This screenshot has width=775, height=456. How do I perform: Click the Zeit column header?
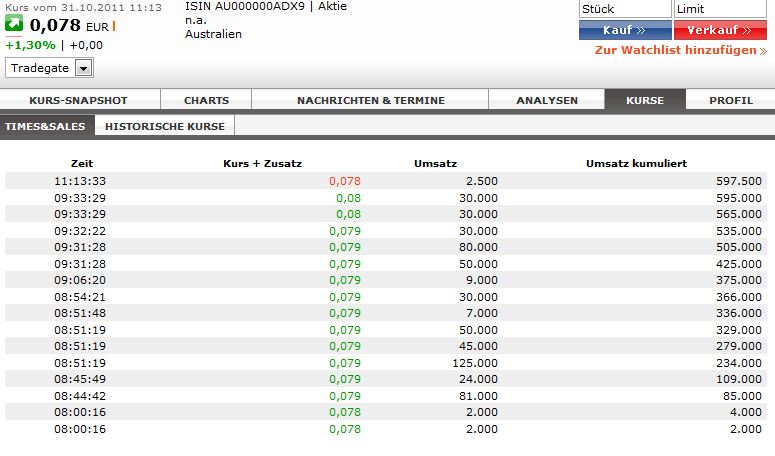tap(81, 163)
